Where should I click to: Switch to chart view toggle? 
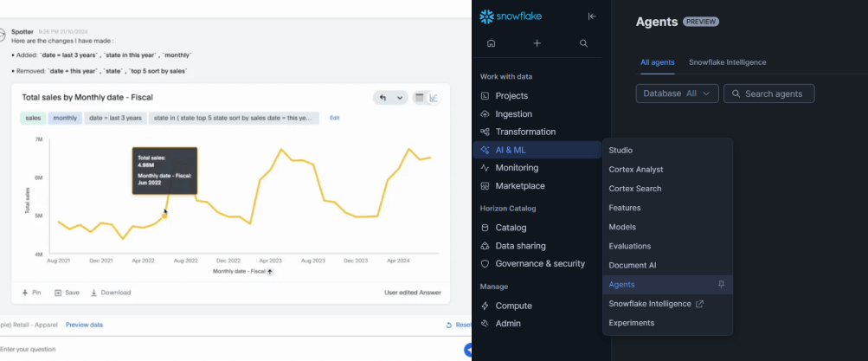click(434, 98)
